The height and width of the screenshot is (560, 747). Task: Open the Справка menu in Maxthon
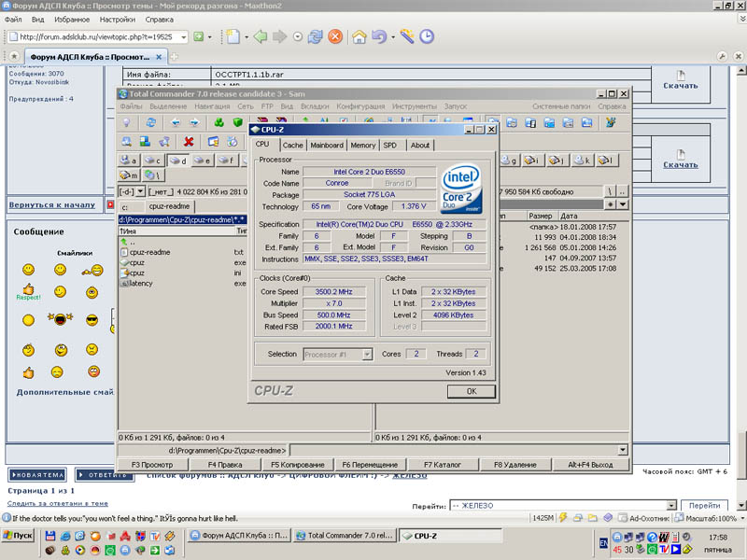[x=159, y=20]
